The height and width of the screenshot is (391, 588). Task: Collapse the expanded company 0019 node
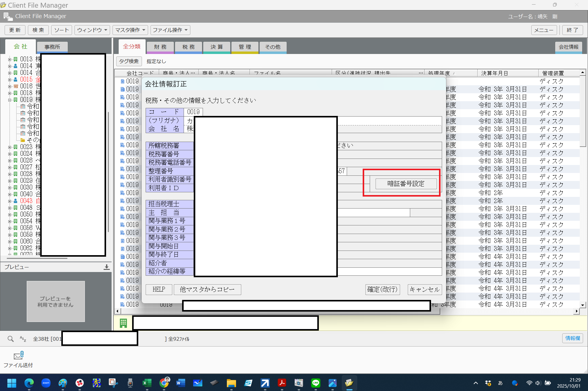pyautogui.click(x=10, y=100)
